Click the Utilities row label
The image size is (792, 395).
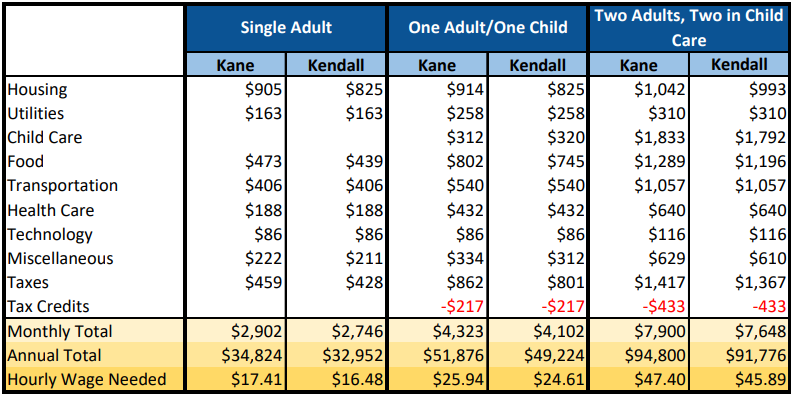point(35,113)
